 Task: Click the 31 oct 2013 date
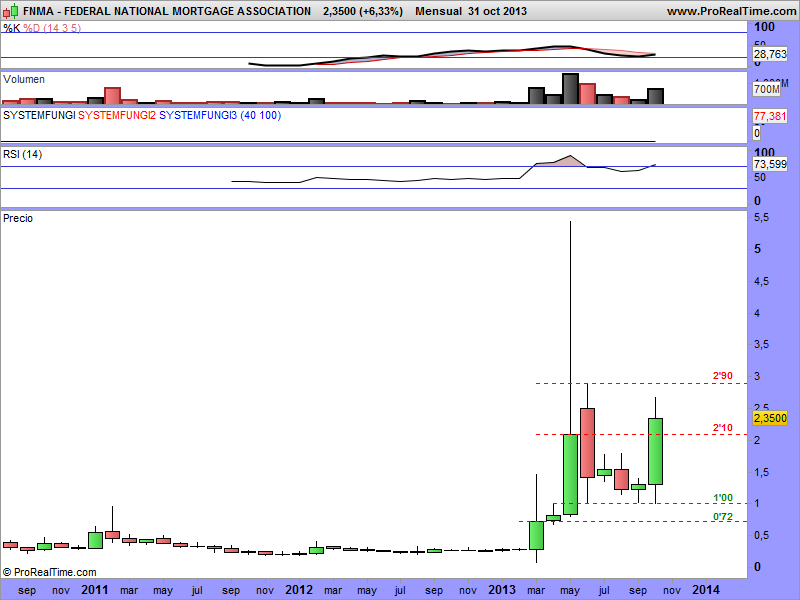click(x=497, y=11)
